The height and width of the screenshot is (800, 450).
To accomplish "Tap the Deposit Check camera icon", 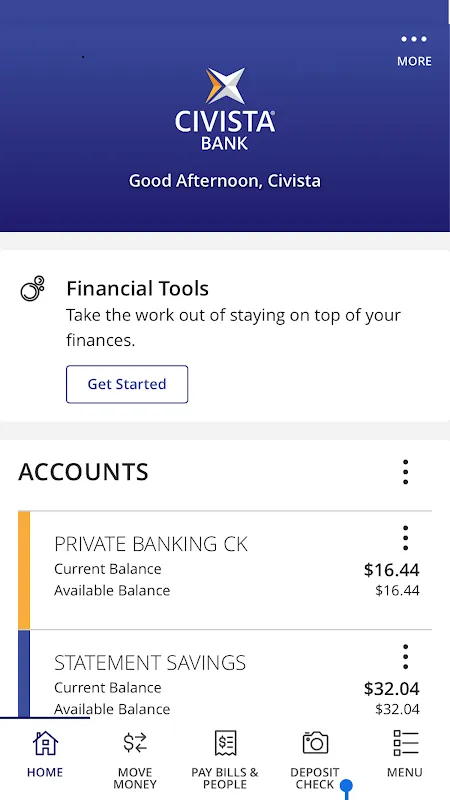I will coord(315,743).
